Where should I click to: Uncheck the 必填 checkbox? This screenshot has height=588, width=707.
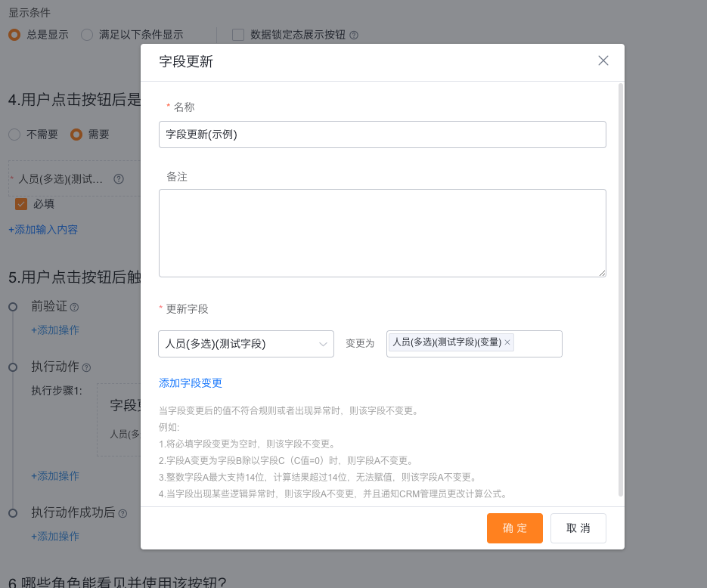tap(21, 203)
